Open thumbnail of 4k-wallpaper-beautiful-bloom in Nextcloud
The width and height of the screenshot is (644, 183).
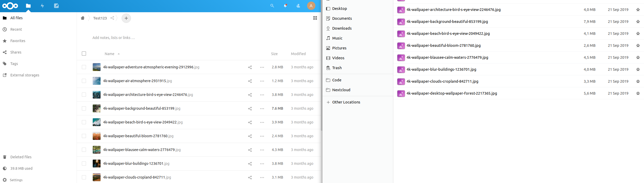(x=97, y=136)
